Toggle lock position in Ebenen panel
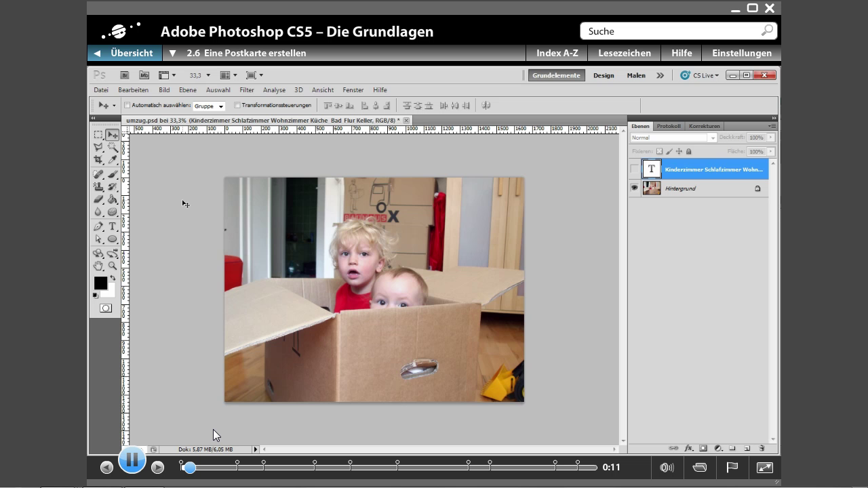868x488 pixels. click(679, 151)
